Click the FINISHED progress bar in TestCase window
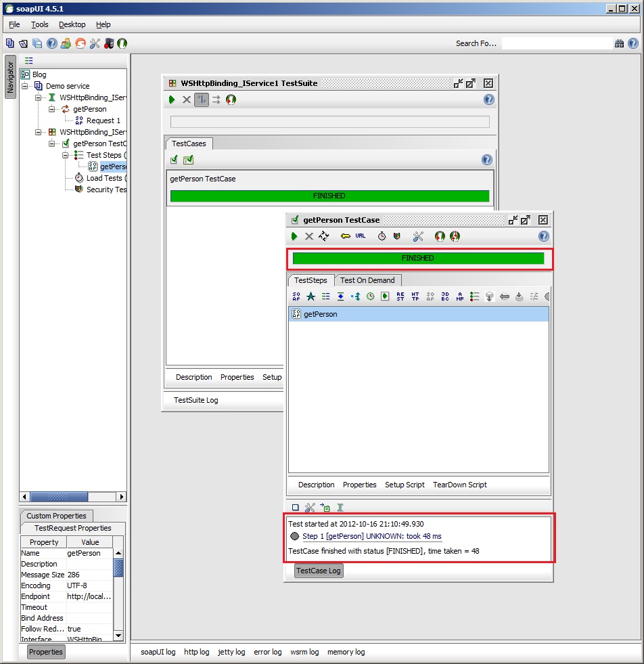Viewport: 644px width, 664px height. 419,258
